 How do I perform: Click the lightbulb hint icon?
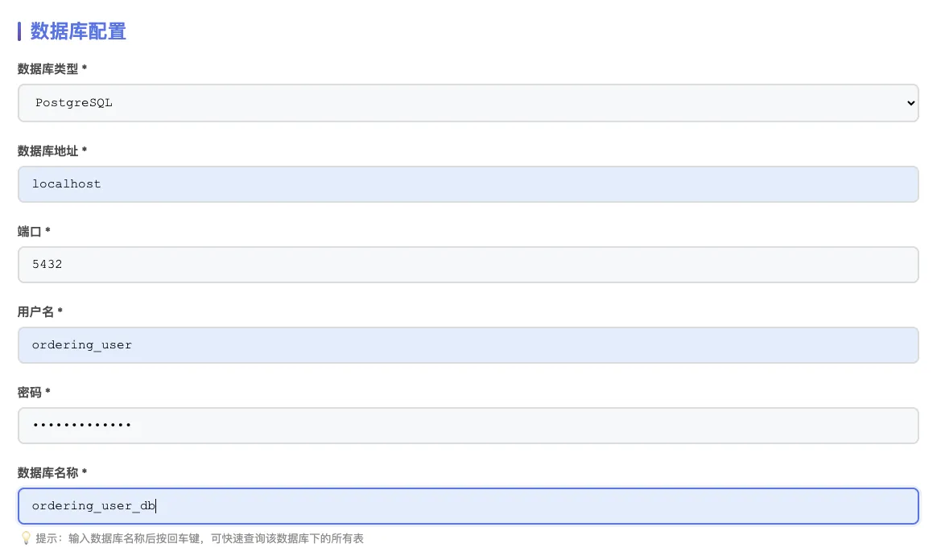[x=26, y=538]
